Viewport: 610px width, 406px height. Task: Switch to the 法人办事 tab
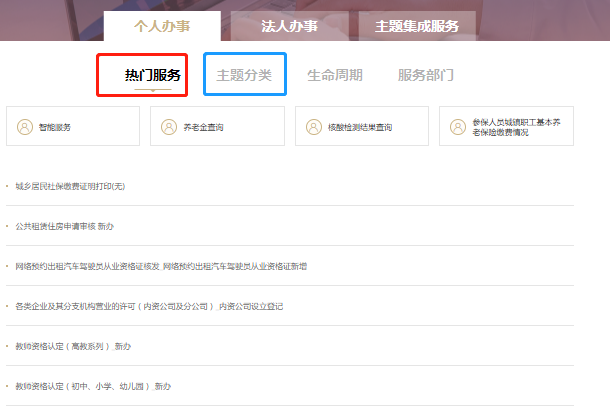(289, 26)
